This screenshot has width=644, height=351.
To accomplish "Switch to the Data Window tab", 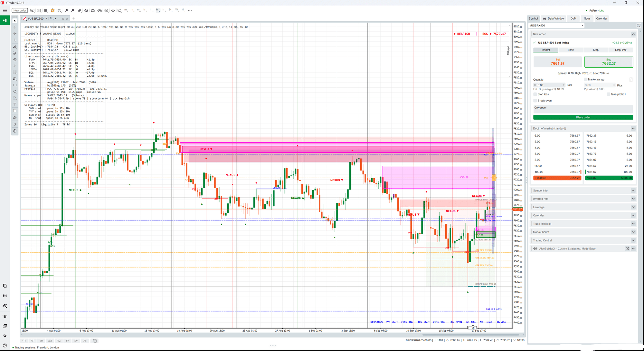I will pyautogui.click(x=554, y=18).
